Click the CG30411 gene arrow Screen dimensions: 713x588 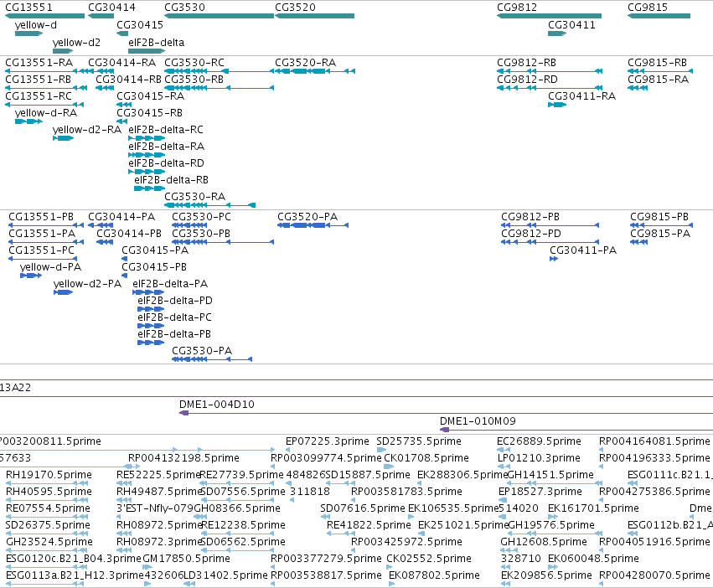tap(557, 34)
